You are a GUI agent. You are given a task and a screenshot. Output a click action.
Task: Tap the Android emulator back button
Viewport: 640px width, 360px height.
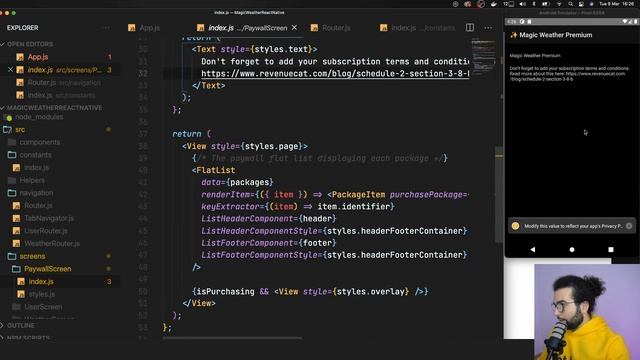point(533,249)
